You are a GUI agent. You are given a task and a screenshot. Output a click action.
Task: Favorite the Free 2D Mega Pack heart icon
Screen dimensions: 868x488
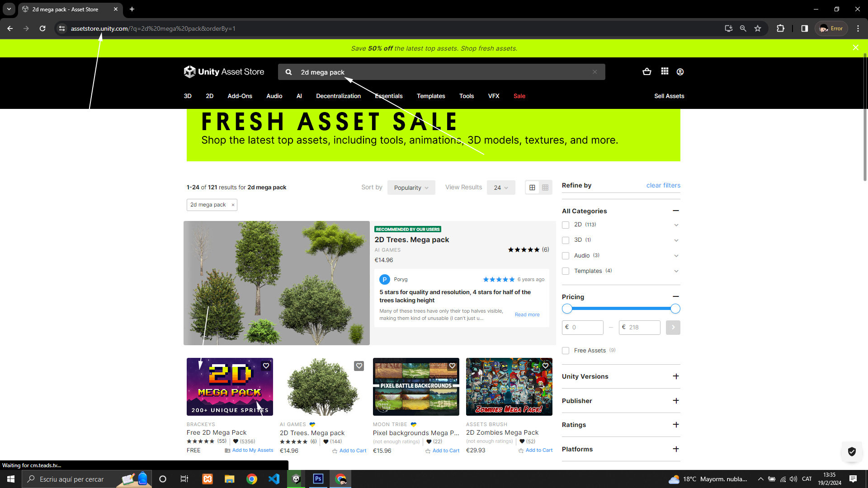click(266, 366)
